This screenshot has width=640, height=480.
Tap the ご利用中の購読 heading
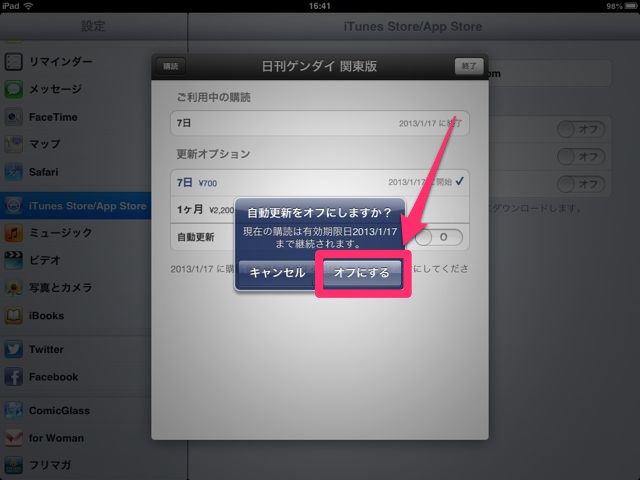coord(213,97)
